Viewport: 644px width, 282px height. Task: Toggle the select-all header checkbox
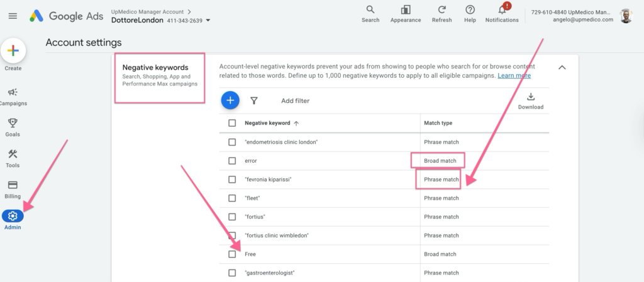(232, 123)
